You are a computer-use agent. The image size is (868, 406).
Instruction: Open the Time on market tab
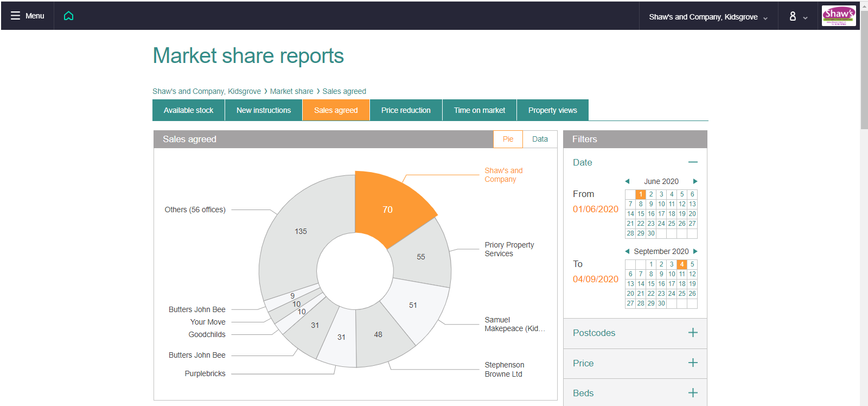click(x=480, y=110)
